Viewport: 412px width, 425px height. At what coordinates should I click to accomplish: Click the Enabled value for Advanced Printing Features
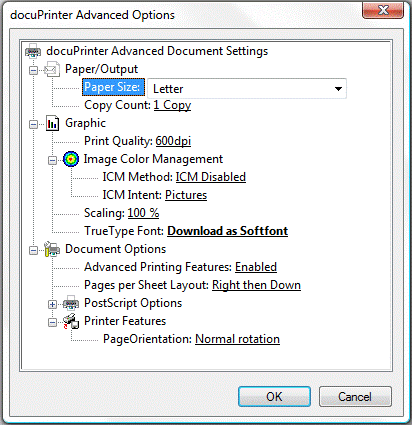[x=256, y=267]
